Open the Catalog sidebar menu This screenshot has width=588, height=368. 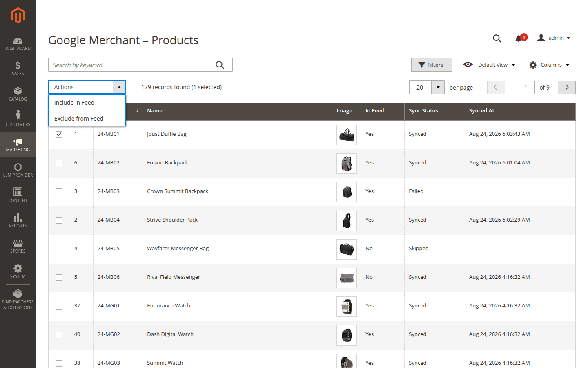(x=18, y=94)
